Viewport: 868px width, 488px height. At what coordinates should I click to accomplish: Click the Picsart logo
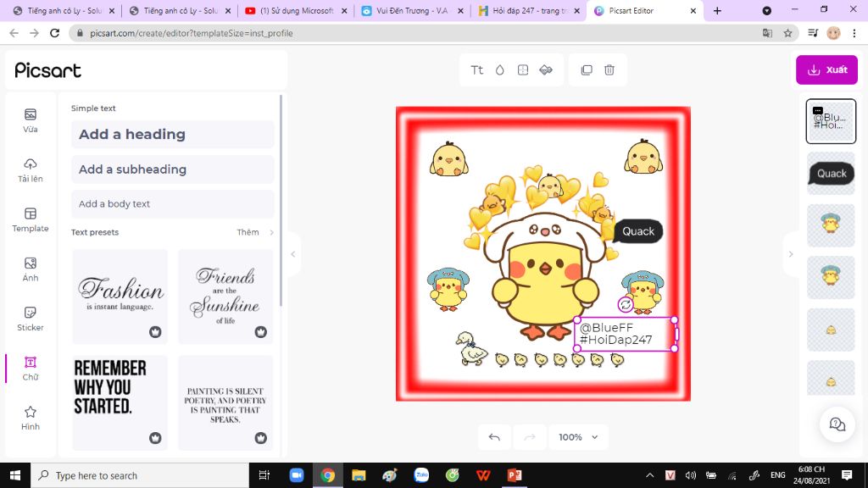point(48,70)
